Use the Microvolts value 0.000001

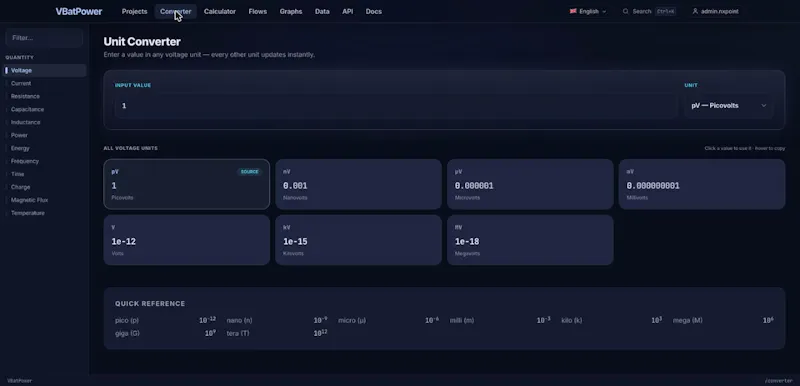pyautogui.click(x=474, y=186)
